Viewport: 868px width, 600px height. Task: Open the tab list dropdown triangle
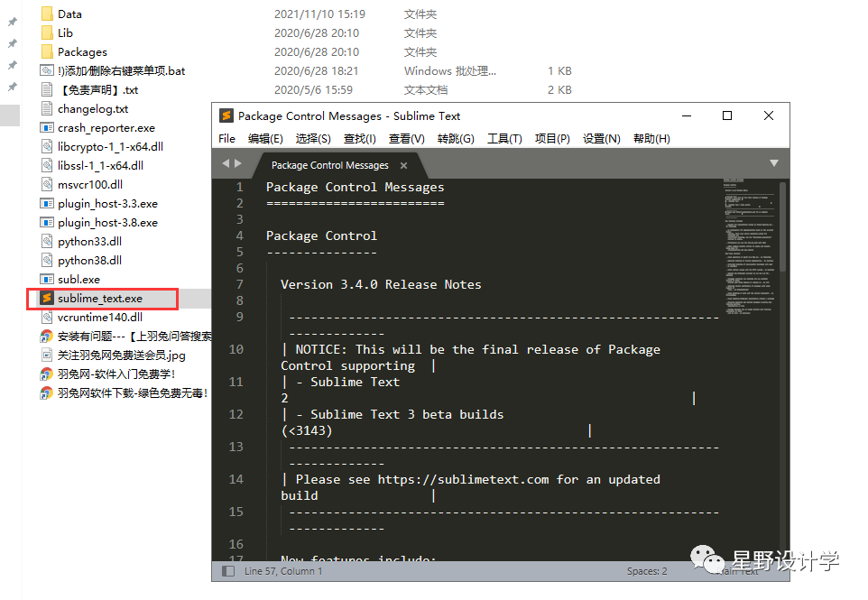point(774,162)
